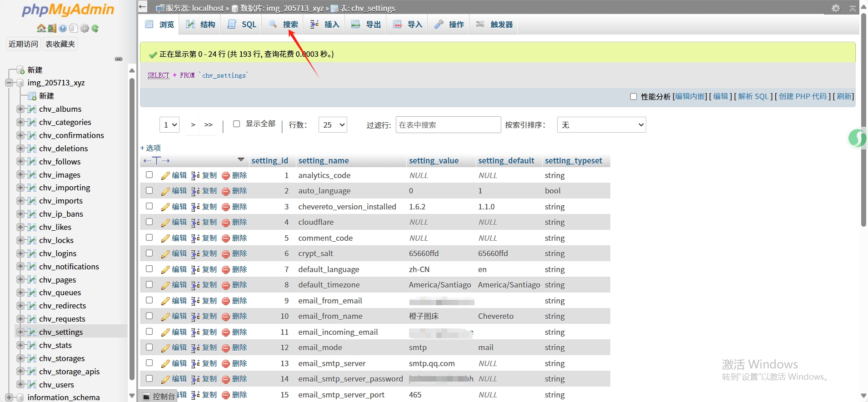Jump to last page with >> button

tap(209, 125)
